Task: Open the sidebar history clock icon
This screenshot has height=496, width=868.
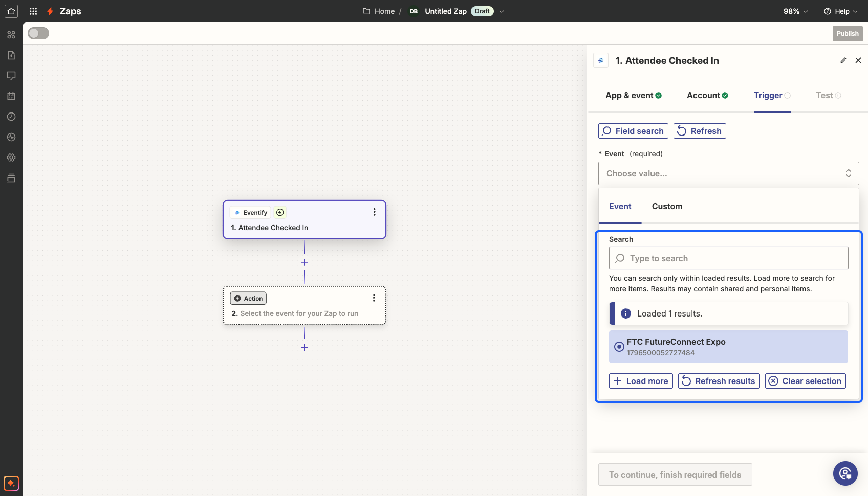Action: 11,117
